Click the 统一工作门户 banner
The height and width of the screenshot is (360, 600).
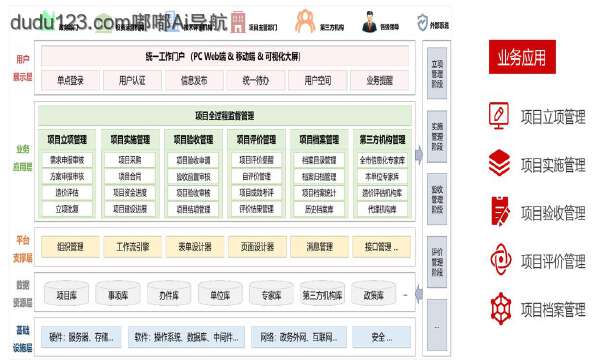[x=225, y=57]
